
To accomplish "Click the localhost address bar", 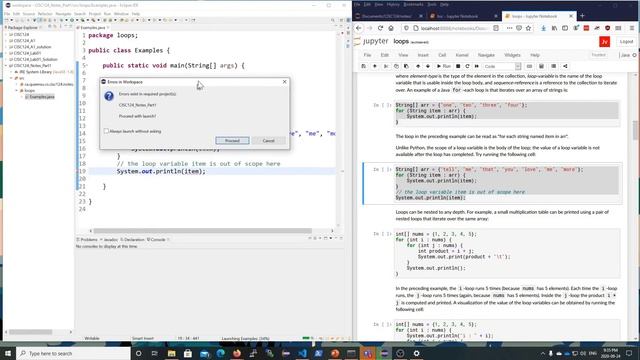I will click(x=454, y=28).
